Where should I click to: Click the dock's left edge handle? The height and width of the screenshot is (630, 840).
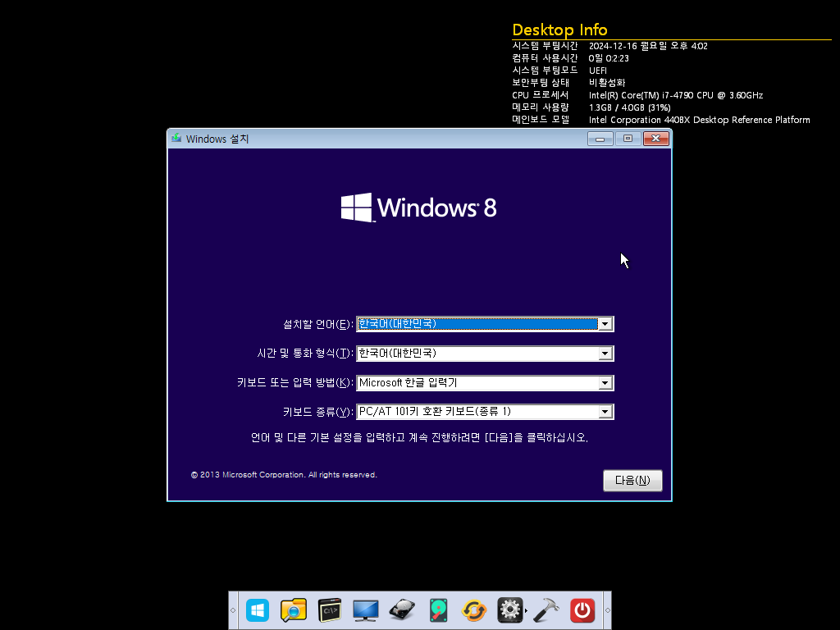coord(233,610)
